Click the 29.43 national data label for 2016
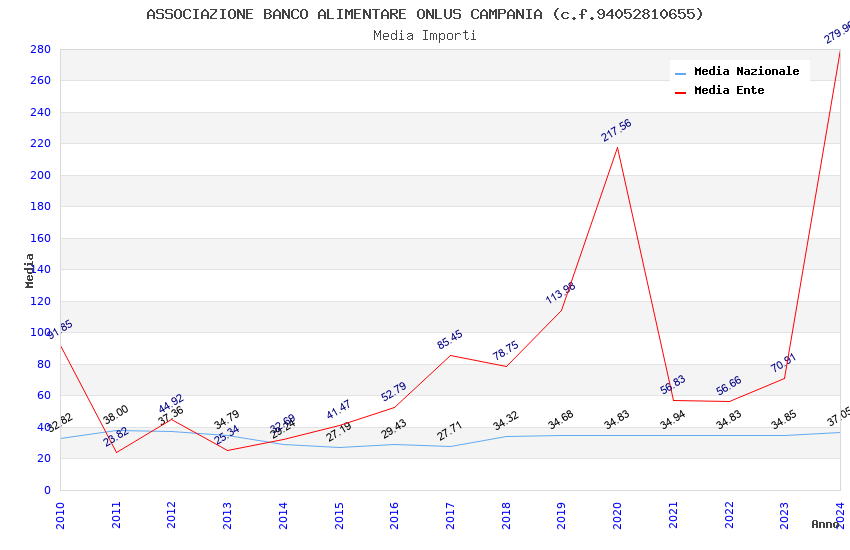Screen dimensions: 850x550 point(394,429)
